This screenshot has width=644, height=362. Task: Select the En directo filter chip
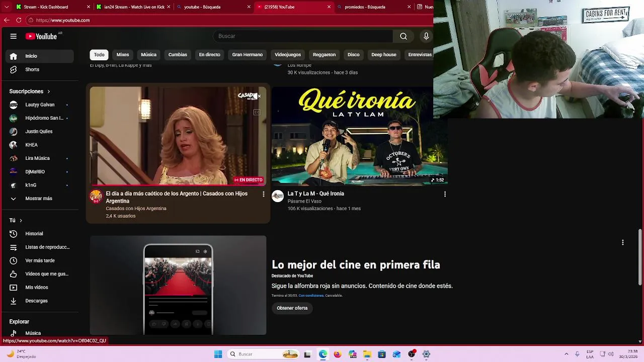pyautogui.click(x=209, y=55)
